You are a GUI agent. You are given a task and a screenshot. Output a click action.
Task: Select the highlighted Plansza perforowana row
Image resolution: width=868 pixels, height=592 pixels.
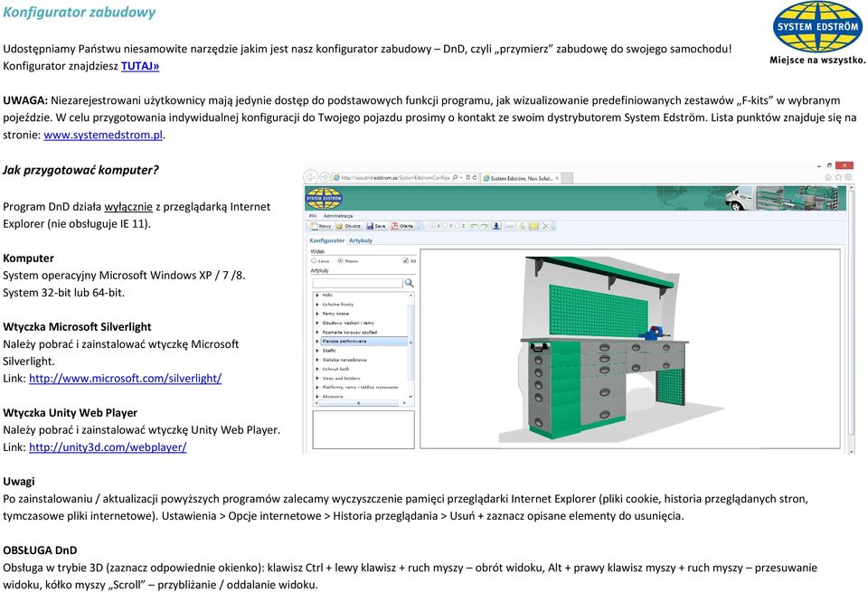(x=363, y=342)
